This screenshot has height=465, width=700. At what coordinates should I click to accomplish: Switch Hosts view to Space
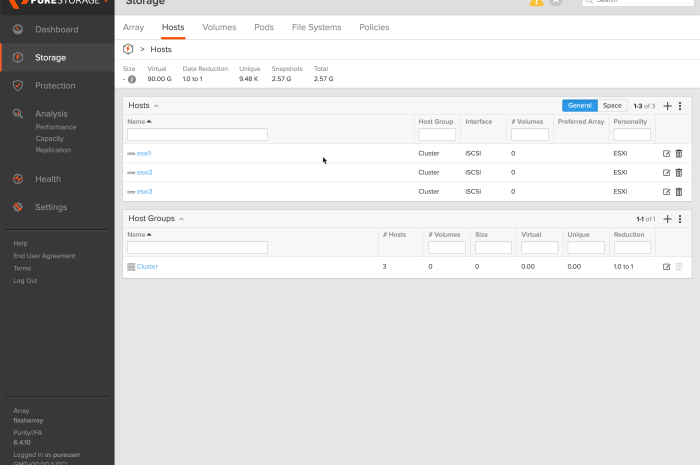coord(612,106)
